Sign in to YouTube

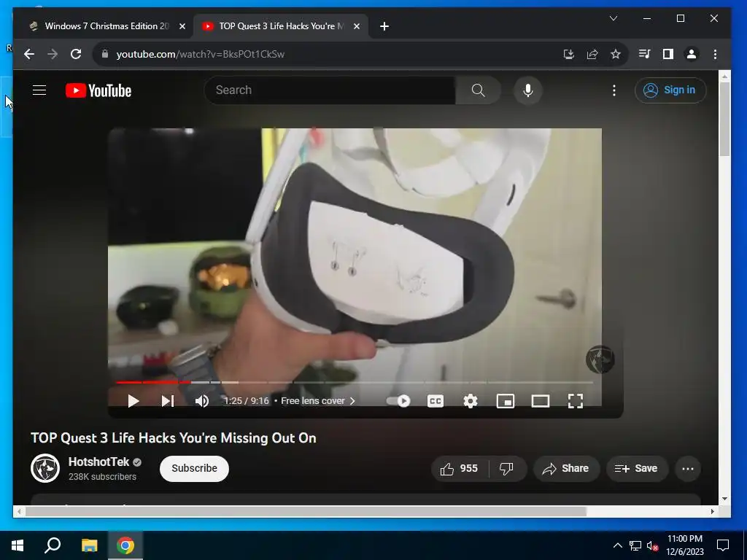[x=670, y=90]
